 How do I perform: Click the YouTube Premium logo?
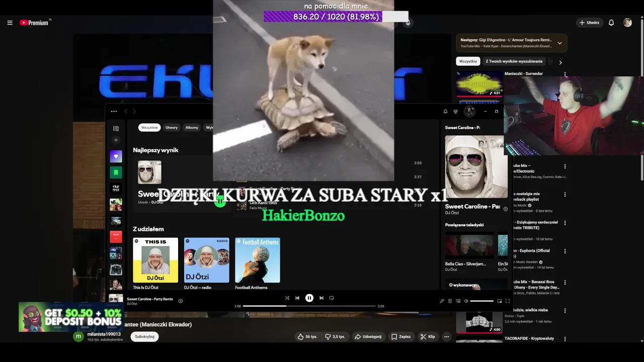click(x=35, y=23)
